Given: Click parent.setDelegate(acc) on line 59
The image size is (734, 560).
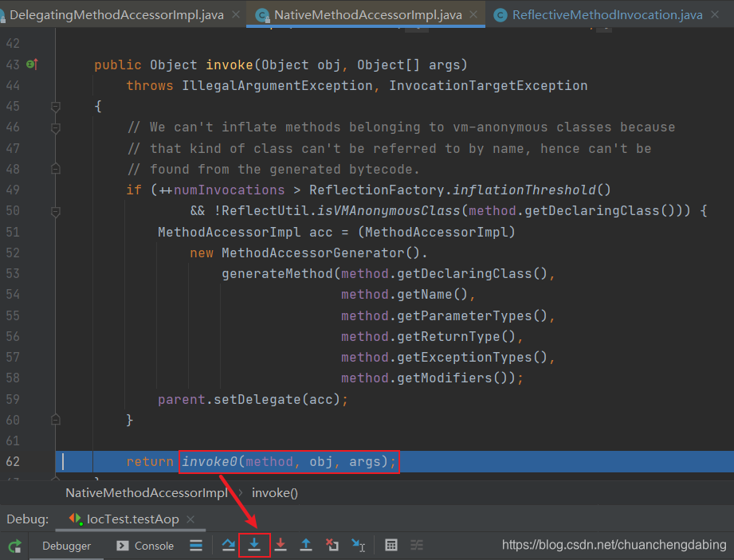Looking at the screenshot, I should [249, 400].
